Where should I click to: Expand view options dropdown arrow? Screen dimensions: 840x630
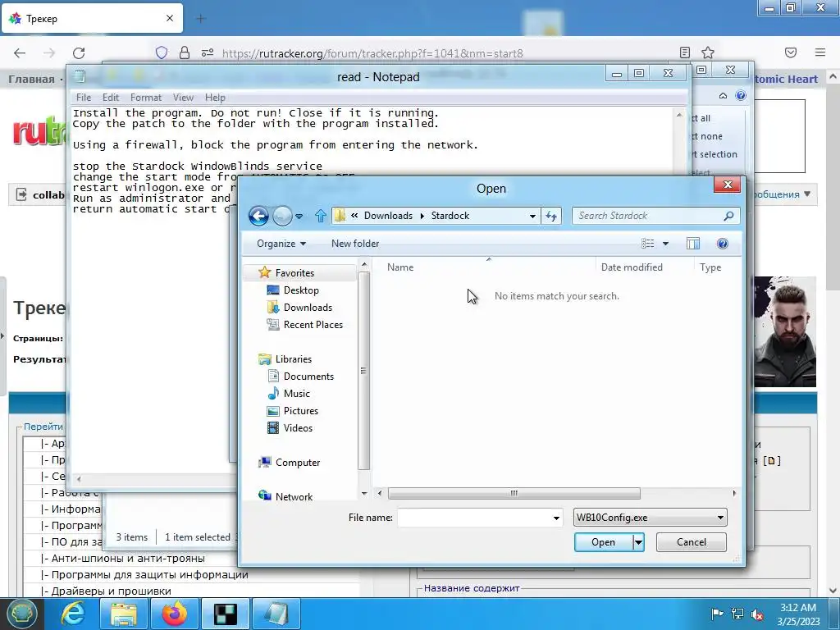(x=665, y=244)
